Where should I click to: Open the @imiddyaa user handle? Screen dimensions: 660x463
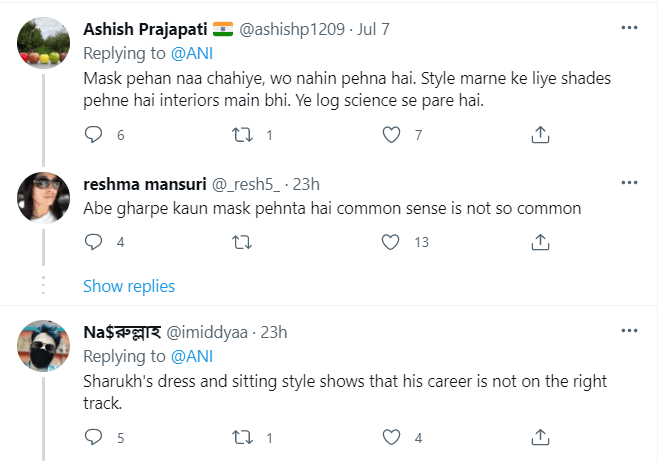[x=206, y=332]
